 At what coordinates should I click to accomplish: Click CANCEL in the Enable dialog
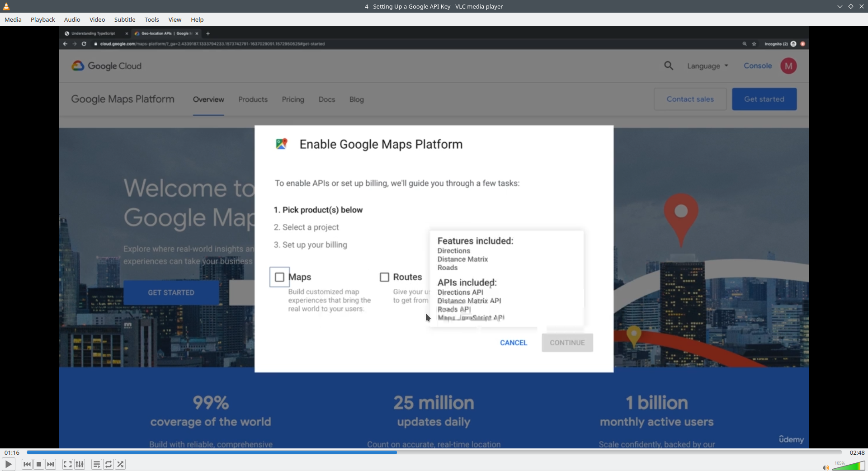pos(514,343)
